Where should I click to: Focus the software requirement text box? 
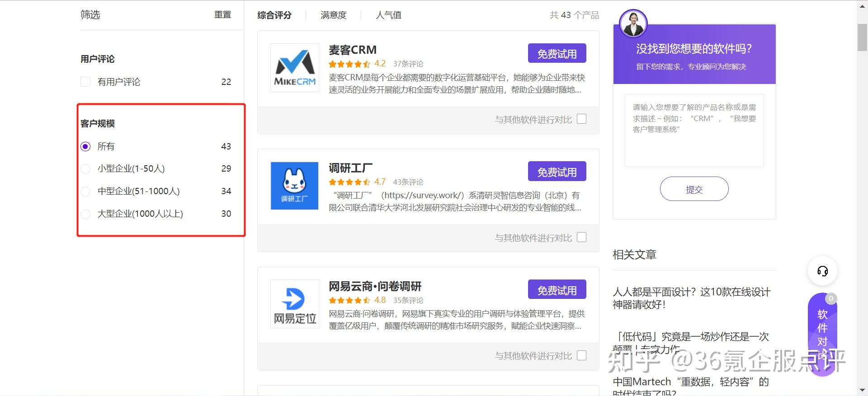coord(694,130)
